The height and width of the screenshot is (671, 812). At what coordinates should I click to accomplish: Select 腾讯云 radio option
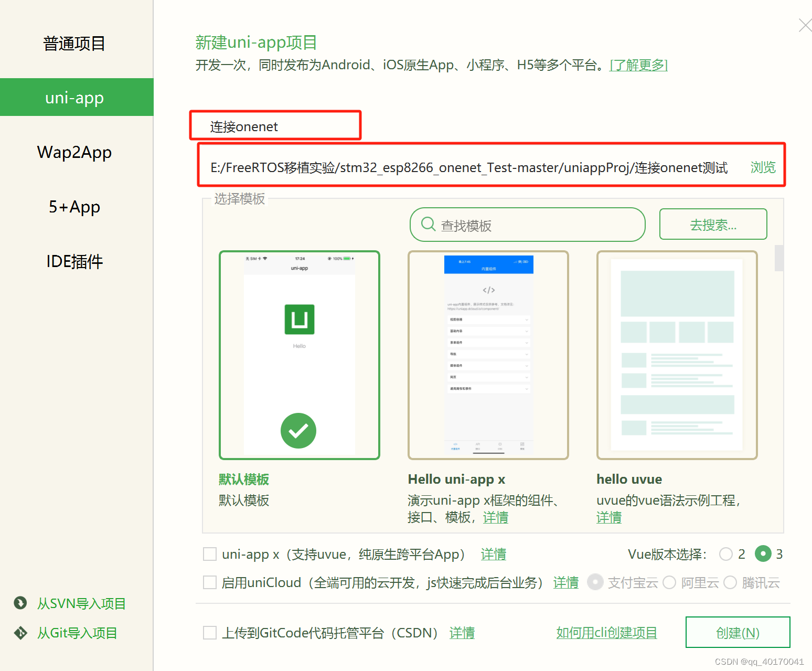(730, 582)
